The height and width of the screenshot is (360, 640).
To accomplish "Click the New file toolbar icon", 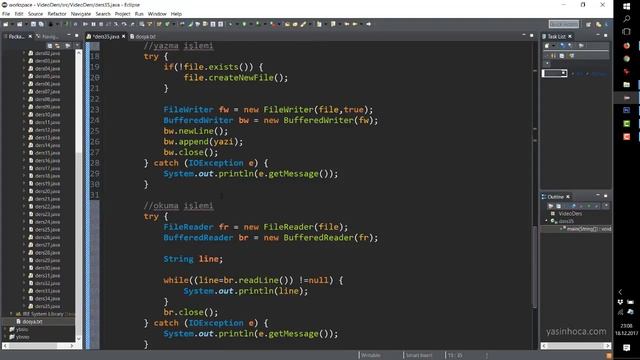I will pos(6,24).
